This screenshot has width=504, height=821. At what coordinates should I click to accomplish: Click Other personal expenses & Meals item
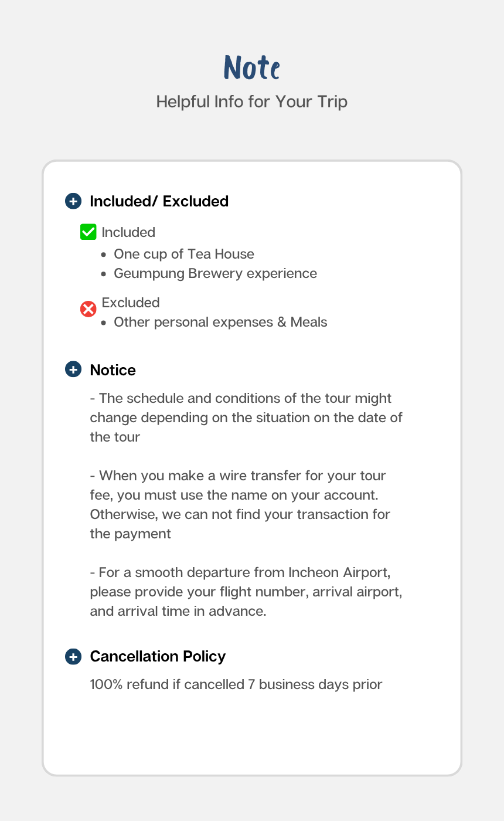pos(220,322)
